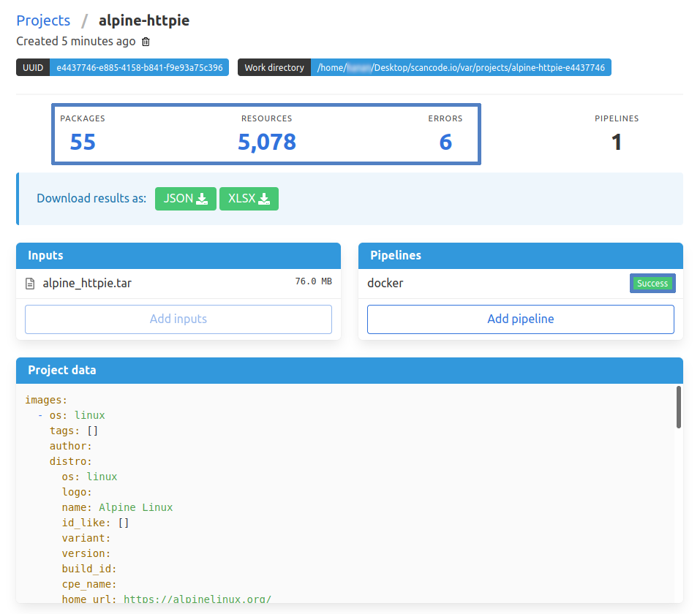Click the Created 5 minutes ago text
700x614 pixels.
(76, 42)
